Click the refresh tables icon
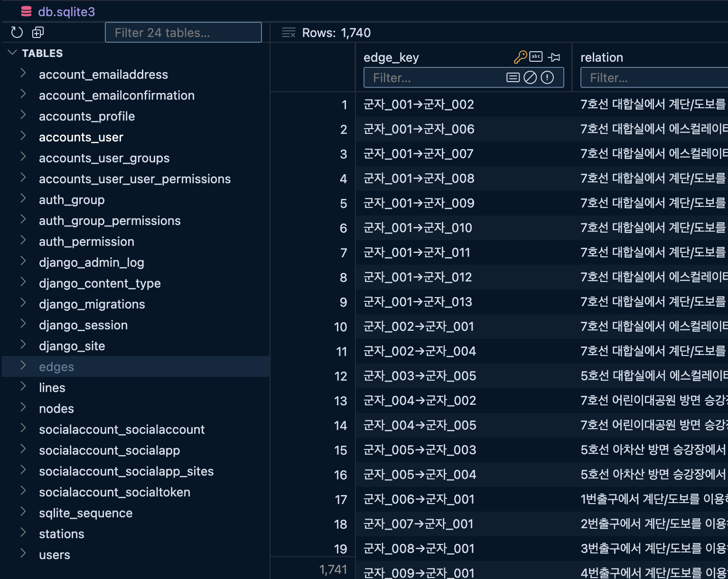The image size is (728, 579). click(17, 32)
